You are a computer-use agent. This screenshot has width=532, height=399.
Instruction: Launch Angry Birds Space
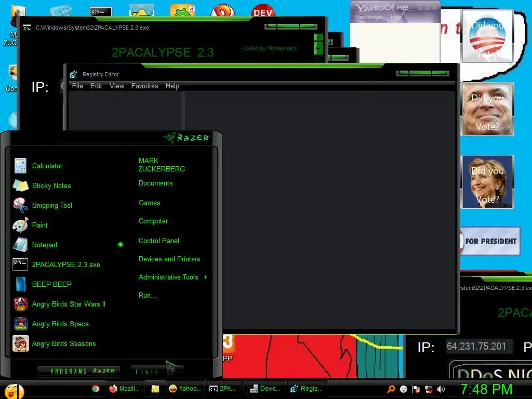[x=51, y=324]
